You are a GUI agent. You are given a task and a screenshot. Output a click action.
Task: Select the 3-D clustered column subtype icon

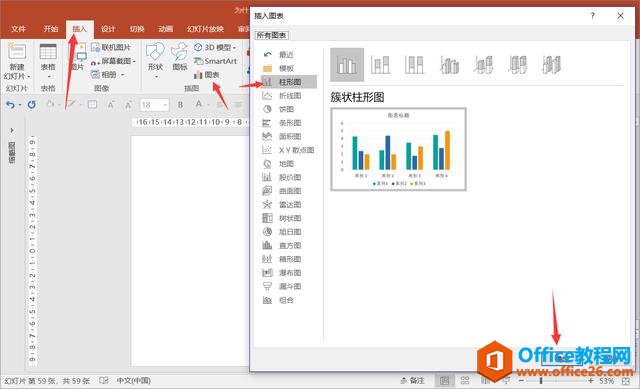[449, 64]
